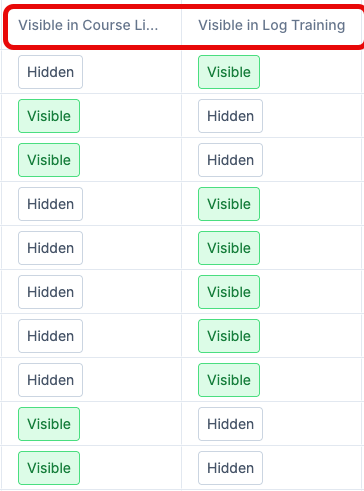364x491 pixels.
Task: Toggle eighth row Hidden badge in Course column
Action: tap(50, 380)
